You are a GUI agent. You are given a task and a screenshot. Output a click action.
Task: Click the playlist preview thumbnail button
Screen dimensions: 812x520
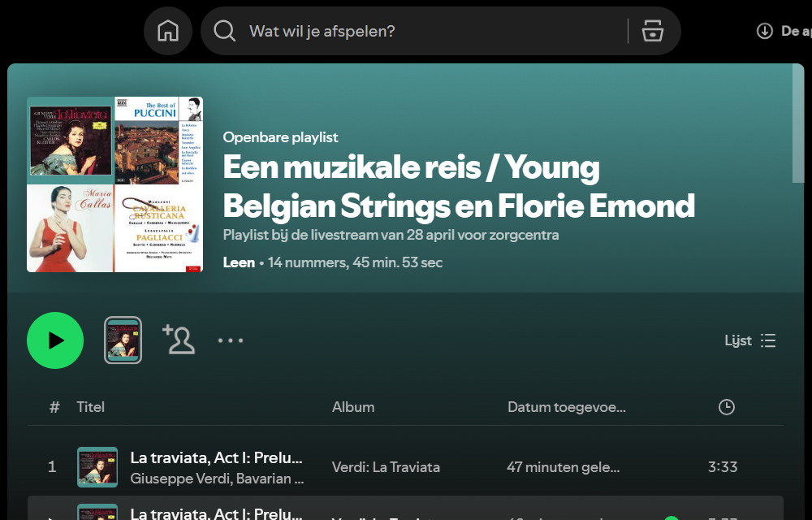click(123, 340)
